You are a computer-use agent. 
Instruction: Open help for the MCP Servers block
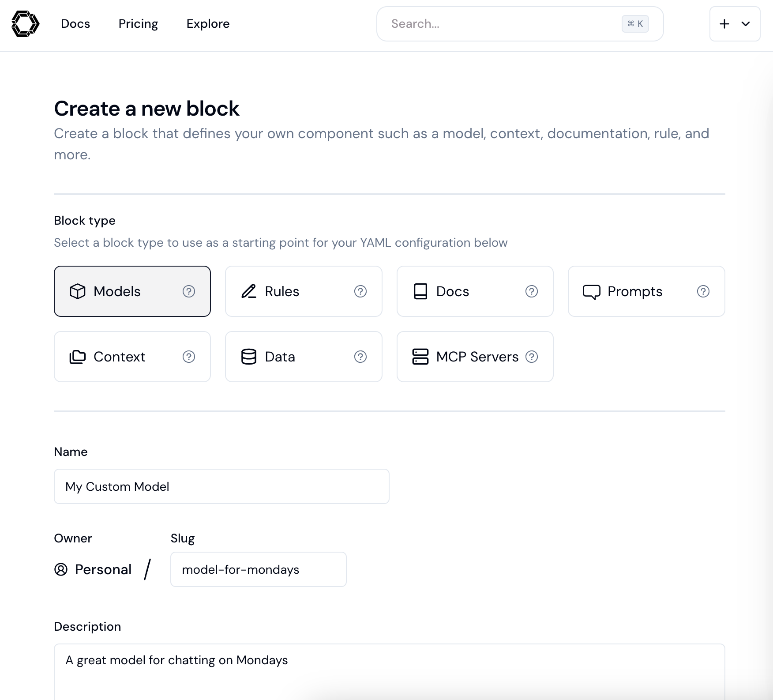click(532, 357)
